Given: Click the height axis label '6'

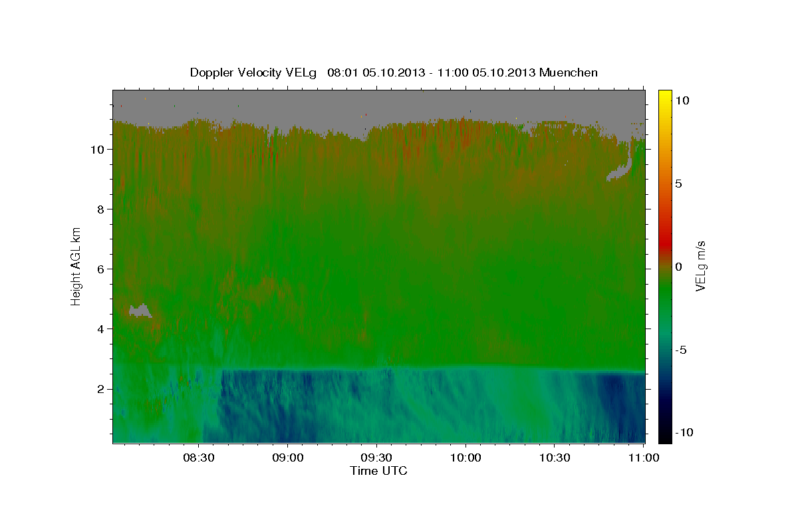Looking at the screenshot, I should pos(102,269).
